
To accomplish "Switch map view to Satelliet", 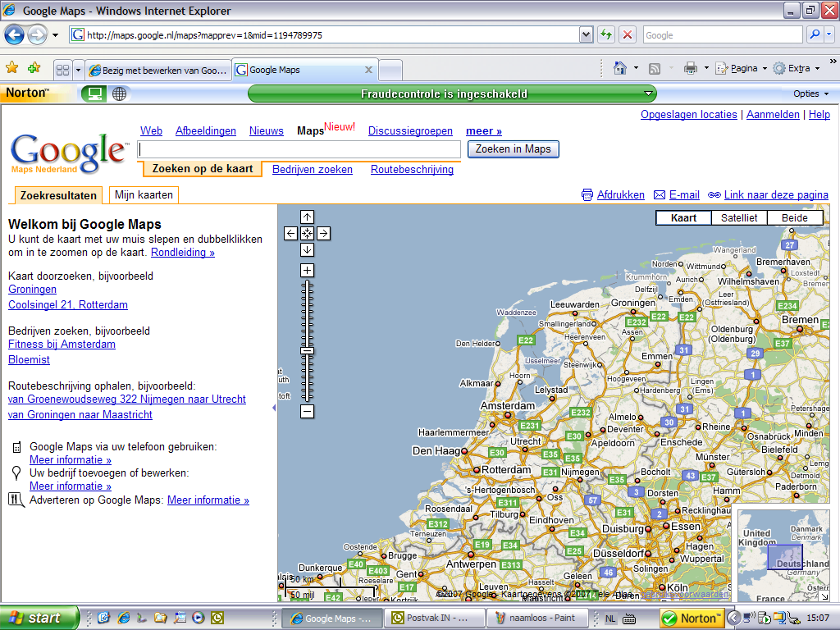I will (739, 218).
